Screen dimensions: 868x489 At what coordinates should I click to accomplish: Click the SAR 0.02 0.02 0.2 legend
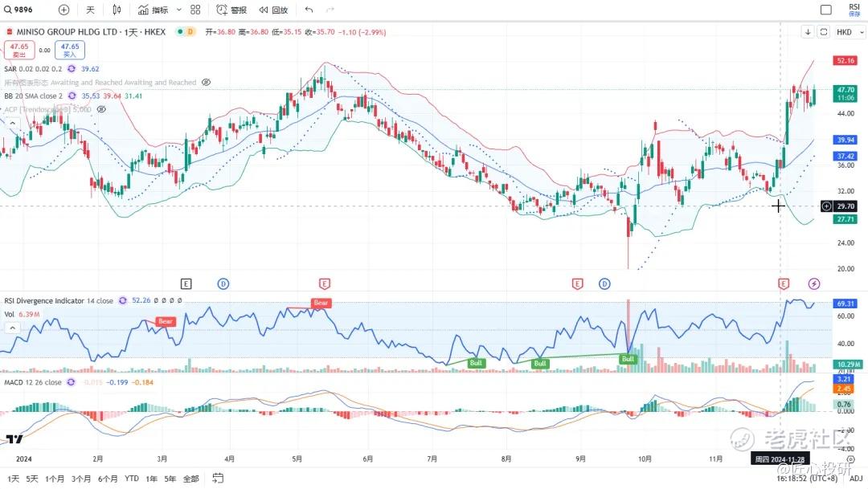[x=33, y=68]
